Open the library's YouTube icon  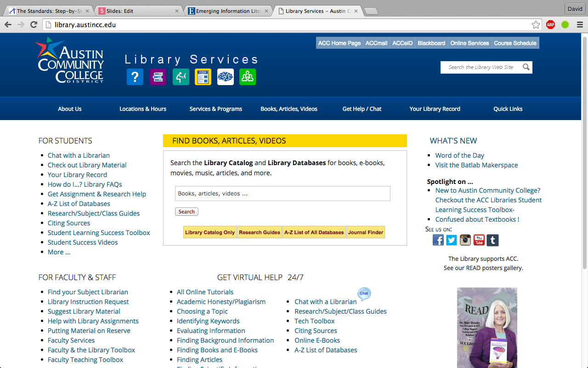pyautogui.click(x=479, y=240)
